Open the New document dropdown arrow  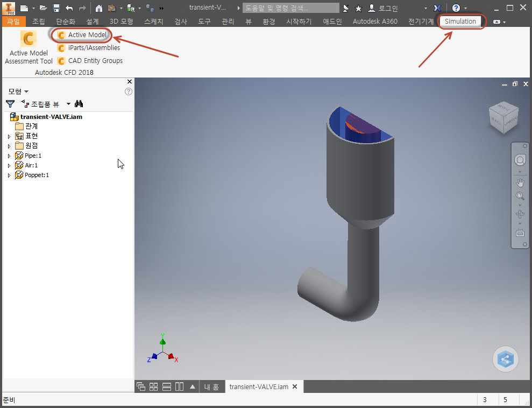[x=33, y=8]
